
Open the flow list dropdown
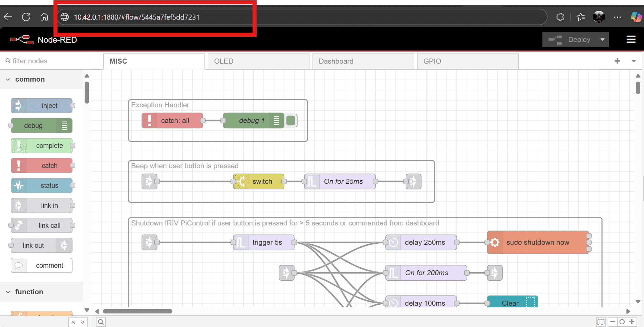tap(634, 61)
